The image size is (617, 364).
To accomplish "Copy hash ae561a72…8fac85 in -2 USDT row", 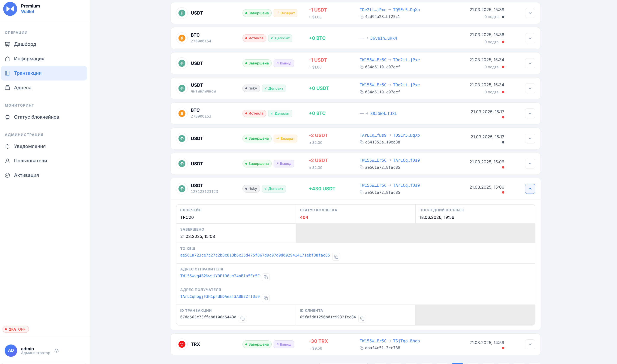I will tap(361, 167).
